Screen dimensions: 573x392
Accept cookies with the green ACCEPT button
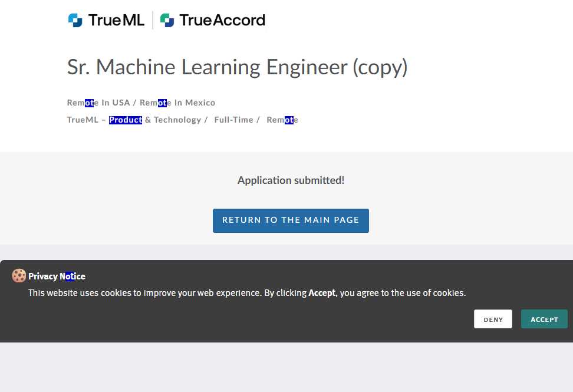544,319
